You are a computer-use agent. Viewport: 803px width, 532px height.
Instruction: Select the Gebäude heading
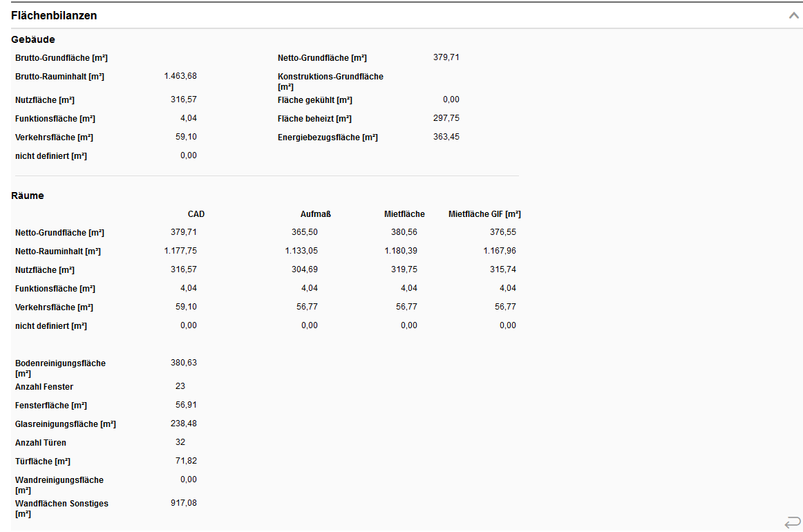click(32, 39)
